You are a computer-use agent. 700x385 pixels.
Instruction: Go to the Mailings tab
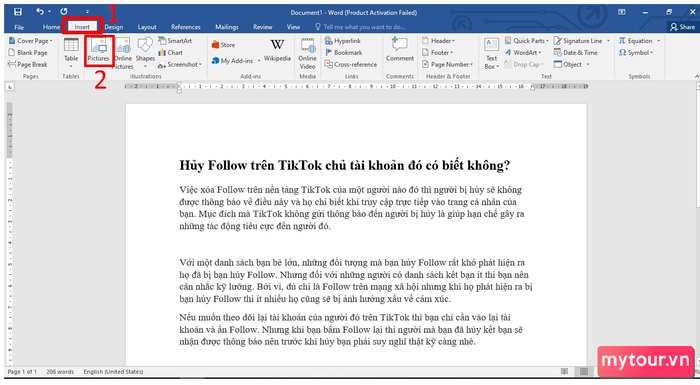click(x=227, y=27)
